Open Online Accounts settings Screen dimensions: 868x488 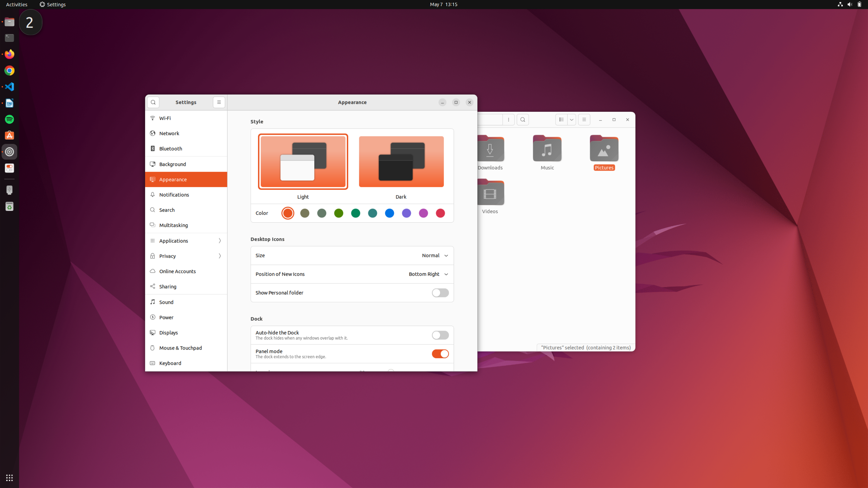[186, 272]
